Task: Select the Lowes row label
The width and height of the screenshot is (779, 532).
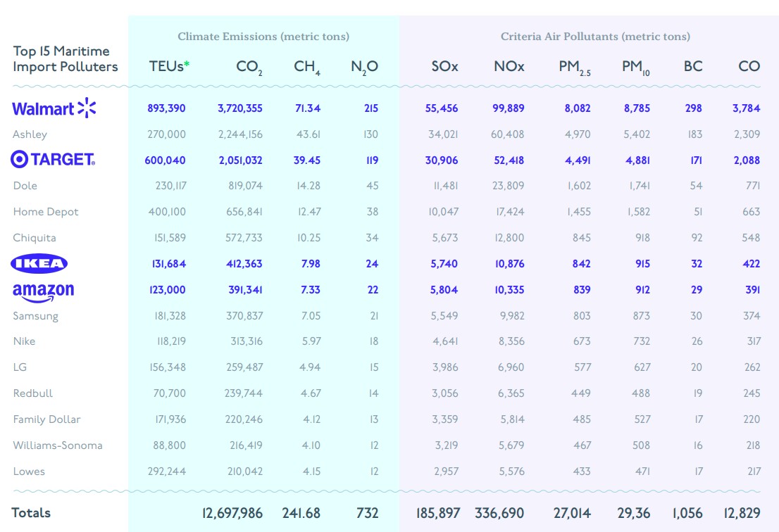Action: click(x=29, y=471)
